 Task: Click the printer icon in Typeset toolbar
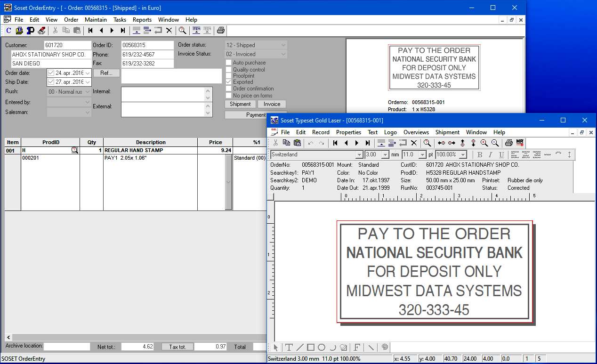(x=509, y=143)
